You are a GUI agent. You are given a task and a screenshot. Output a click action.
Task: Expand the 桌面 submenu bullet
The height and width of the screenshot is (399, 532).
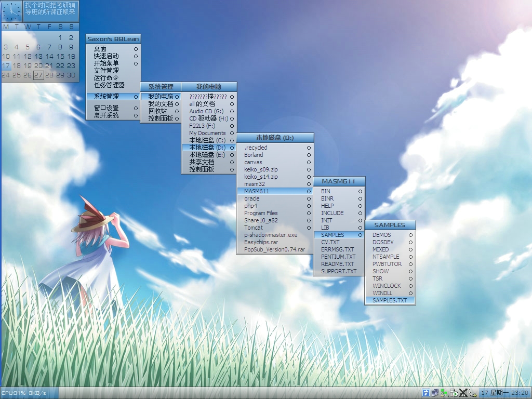coord(136,49)
